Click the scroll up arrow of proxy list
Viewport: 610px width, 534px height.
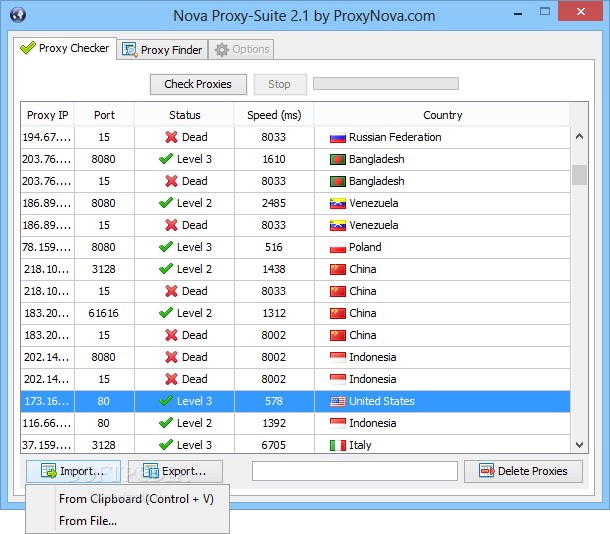coord(579,136)
